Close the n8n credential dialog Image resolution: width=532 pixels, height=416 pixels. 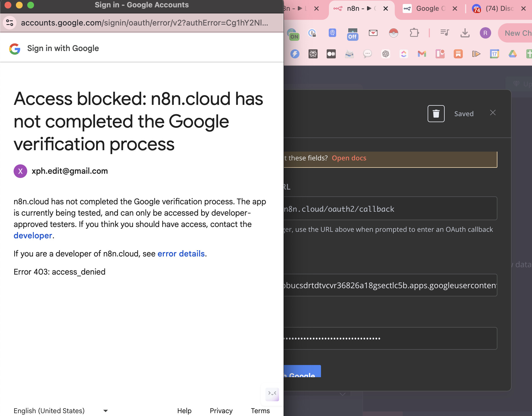tap(493, 113)
